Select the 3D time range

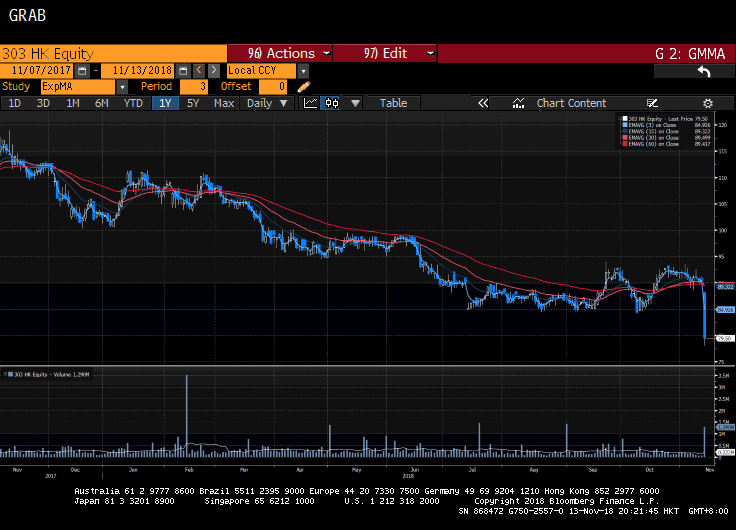point(43,103)
